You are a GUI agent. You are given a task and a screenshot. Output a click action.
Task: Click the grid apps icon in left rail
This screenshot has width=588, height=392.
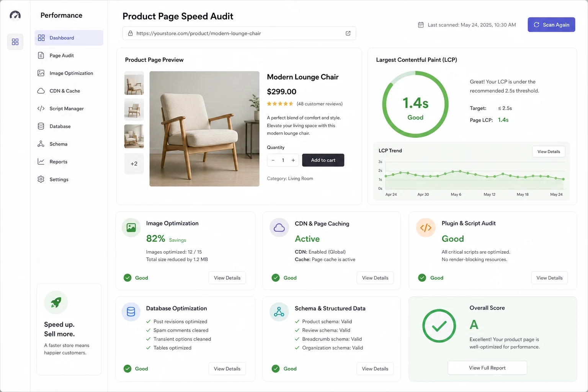click(15, 42)
